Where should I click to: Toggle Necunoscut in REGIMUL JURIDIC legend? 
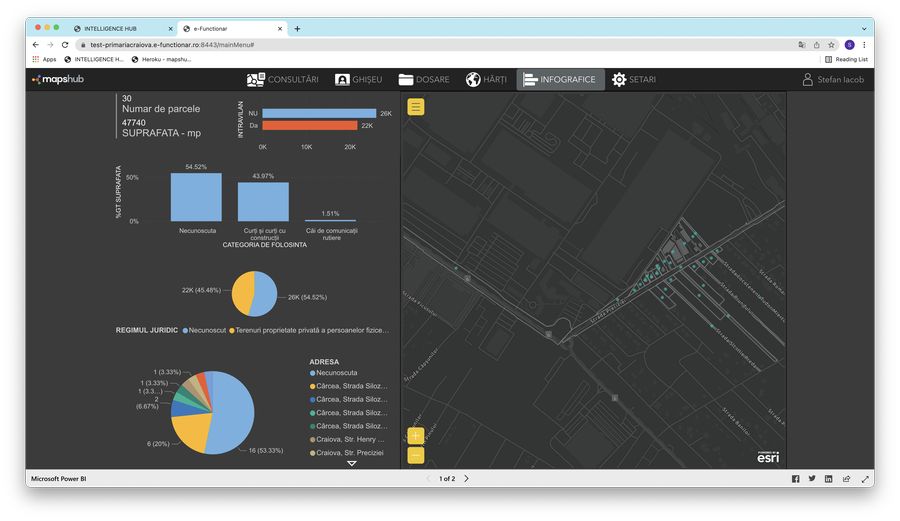pyautogui.click(x=205, y=329)
